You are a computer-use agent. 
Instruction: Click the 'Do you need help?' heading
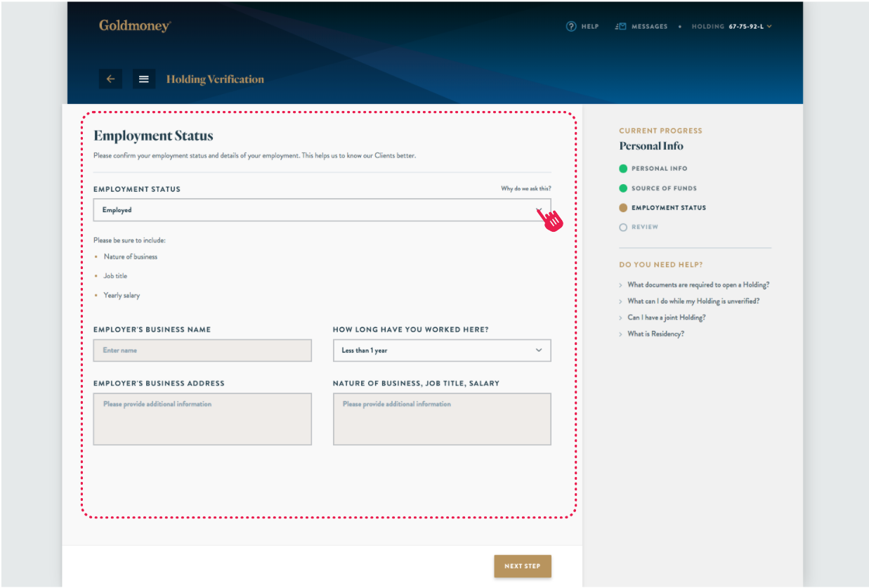[660, 265]
